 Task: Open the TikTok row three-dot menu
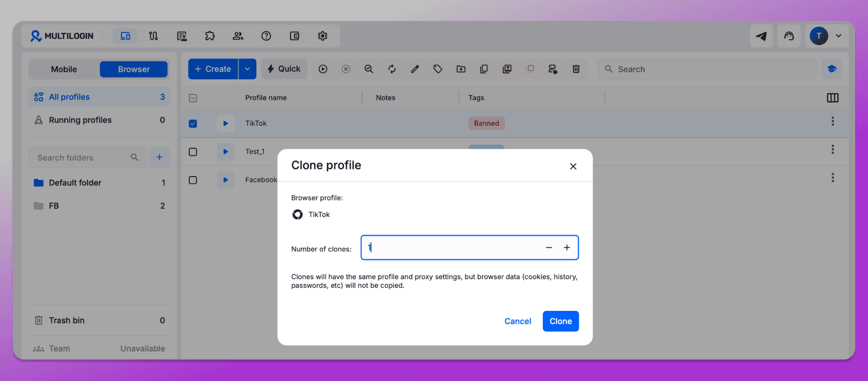coord(833,121)
